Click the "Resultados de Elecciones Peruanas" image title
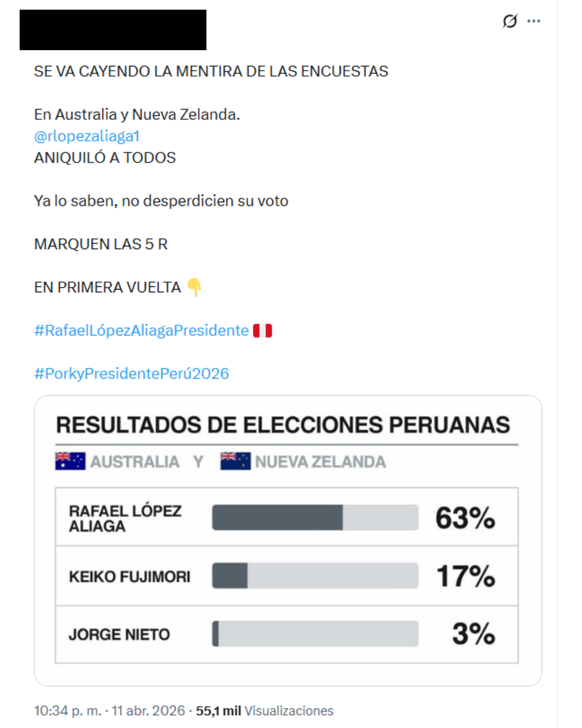The image size is (582, 728). [283, 425]
